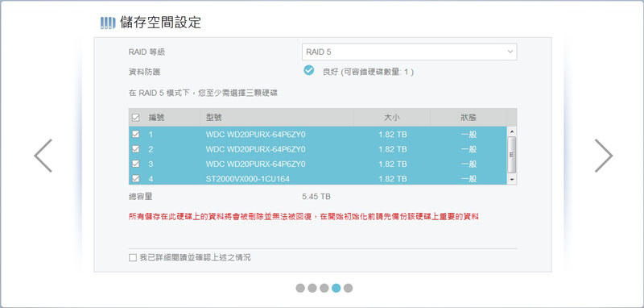The width and height of the screenshot is (644, 308).
Task: Click the total capacity value 5.45 TB
Action: (316, 197)
